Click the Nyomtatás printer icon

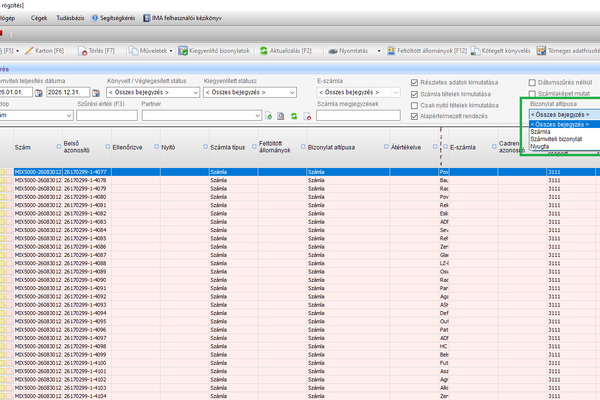(x=333, y=51)
